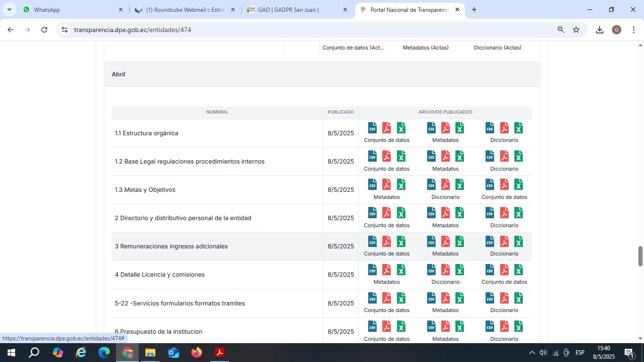Open a new browser tab

(474, 9)
